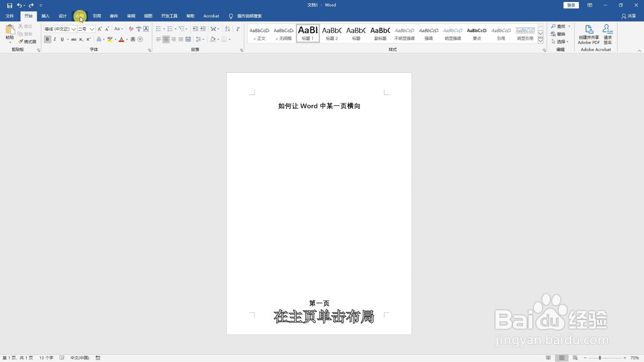The width and height of the screenshot is (644, 362).
Task: Justify the paragraph text
Action: (x=181, y=39)
